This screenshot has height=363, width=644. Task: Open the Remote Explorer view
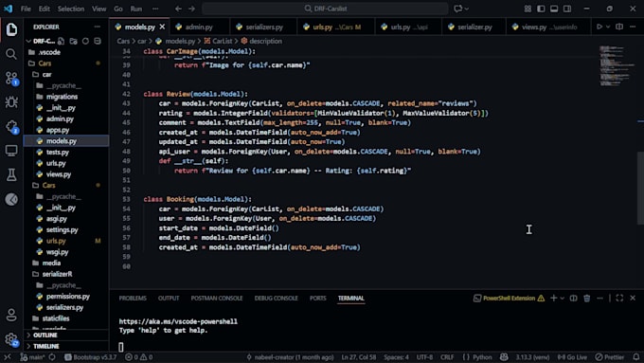tap(11, 151)
